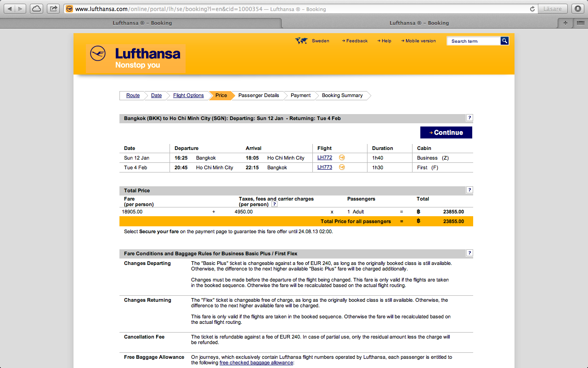Image resolution: width=588 pixels, height=368 pixels.
Task: Open the LH772 flight link
Action: pyautogui.click(x=325, y=158)
